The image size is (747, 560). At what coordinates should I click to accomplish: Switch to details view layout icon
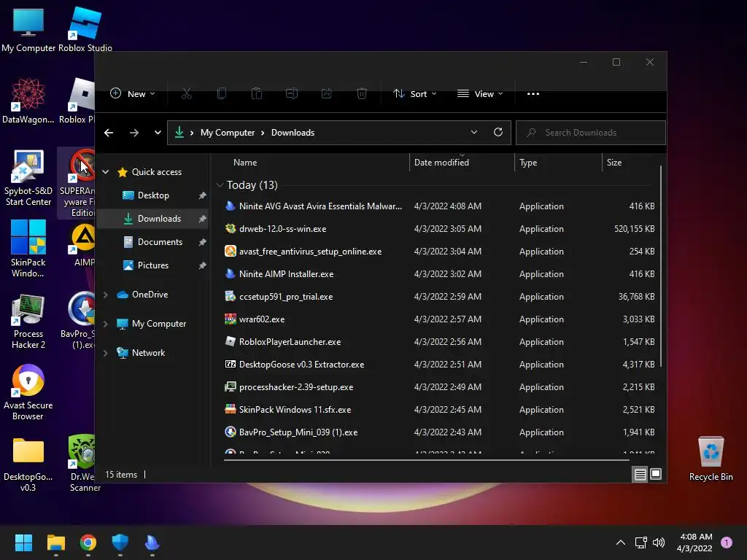640,474
